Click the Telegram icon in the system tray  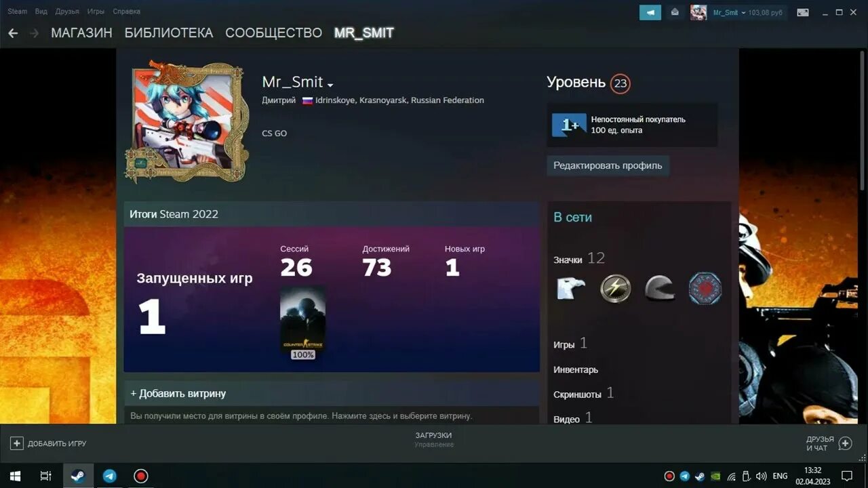click(685, 476)
